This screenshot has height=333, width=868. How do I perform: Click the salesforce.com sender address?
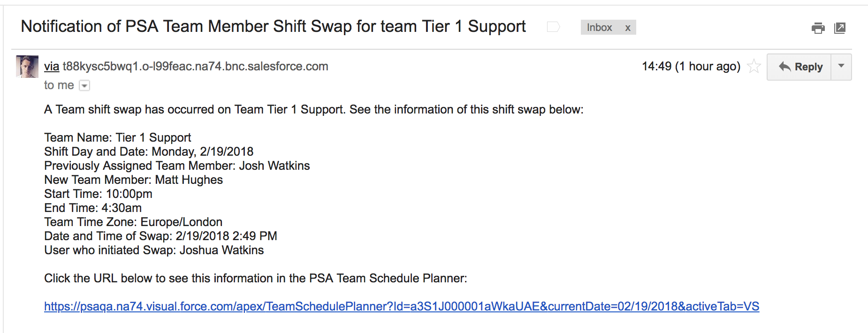coord(195,67)
